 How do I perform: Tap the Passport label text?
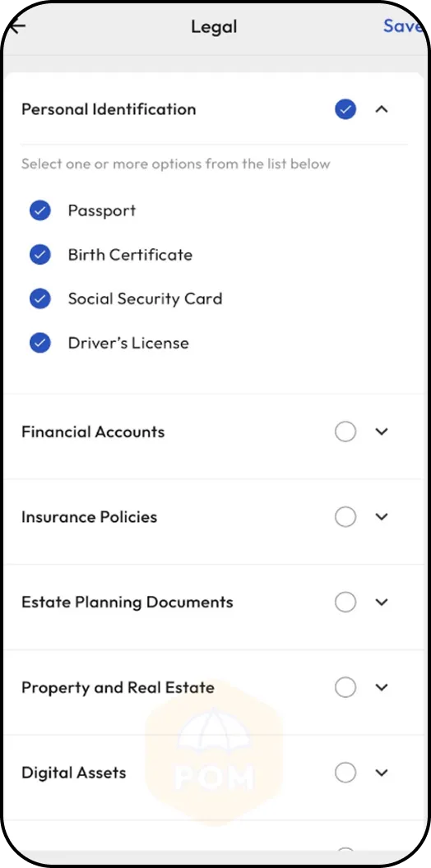[x=102, y=211]
